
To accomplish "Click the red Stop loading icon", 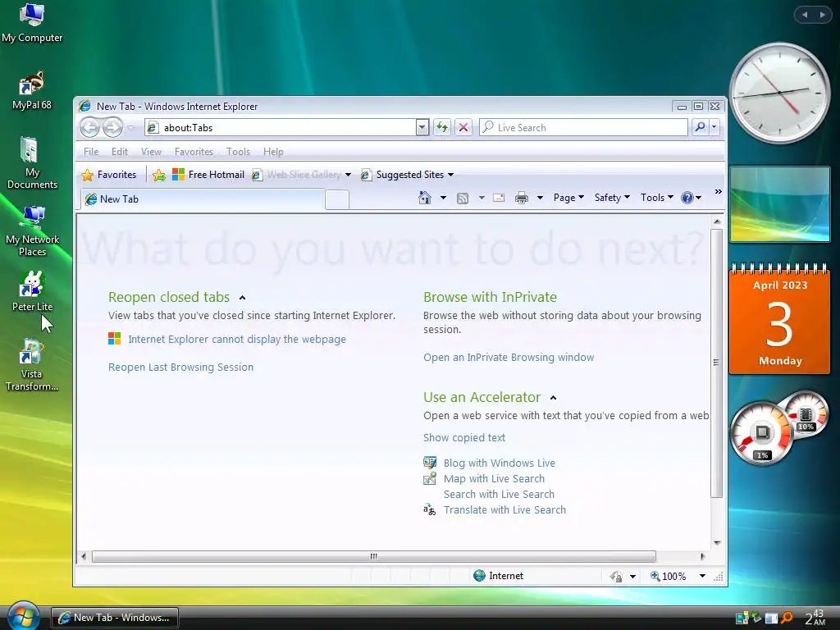I will pos(463,127).
